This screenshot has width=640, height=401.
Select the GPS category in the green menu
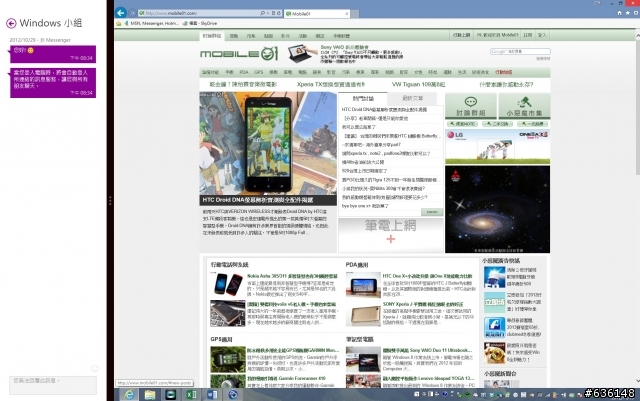coord(258,72)
